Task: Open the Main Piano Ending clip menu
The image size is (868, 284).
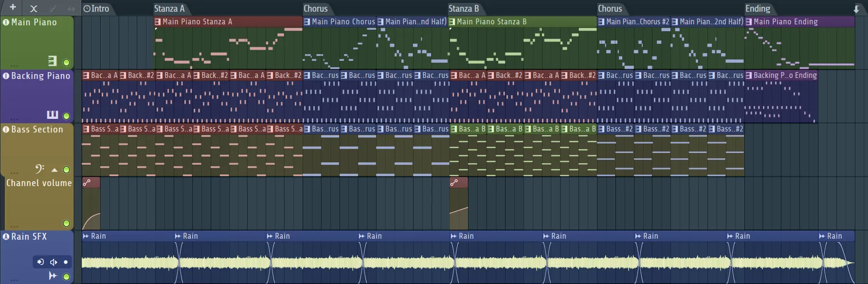Action: click(x=749, y=22)
